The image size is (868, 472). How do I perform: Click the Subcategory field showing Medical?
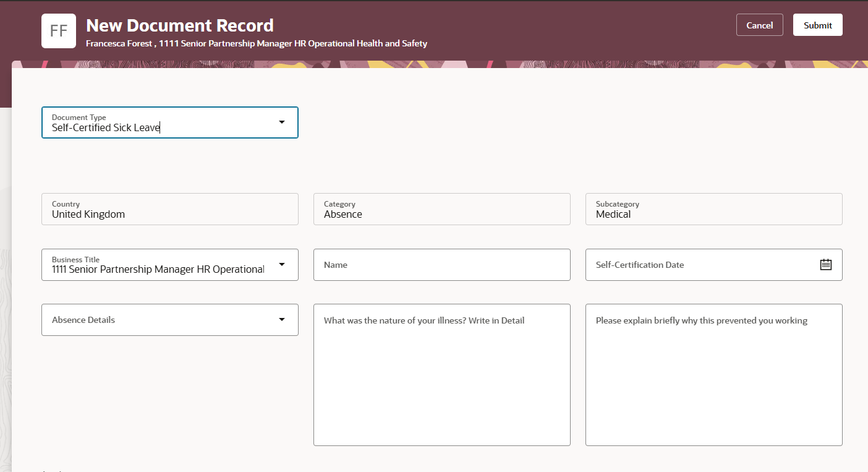click(714, 209)
